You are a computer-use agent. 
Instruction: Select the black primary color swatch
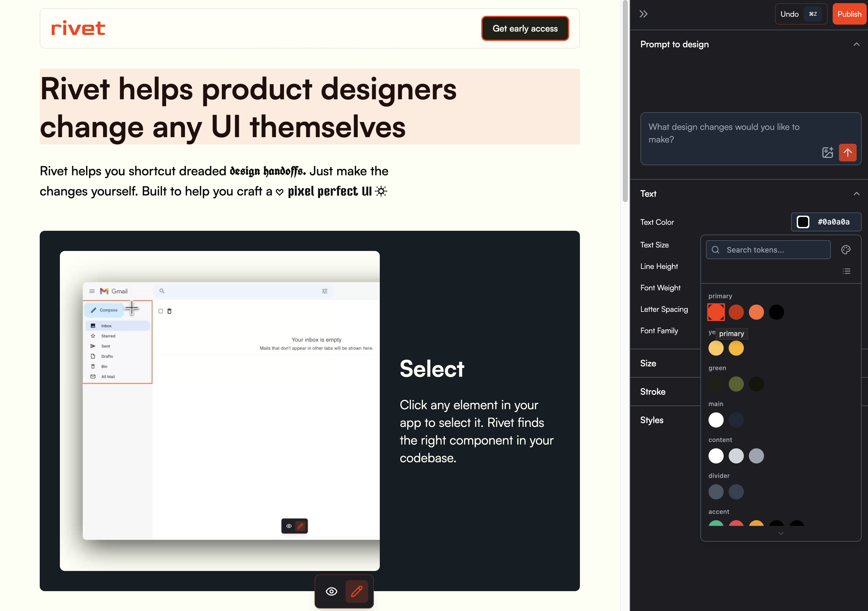pos(776,312)
